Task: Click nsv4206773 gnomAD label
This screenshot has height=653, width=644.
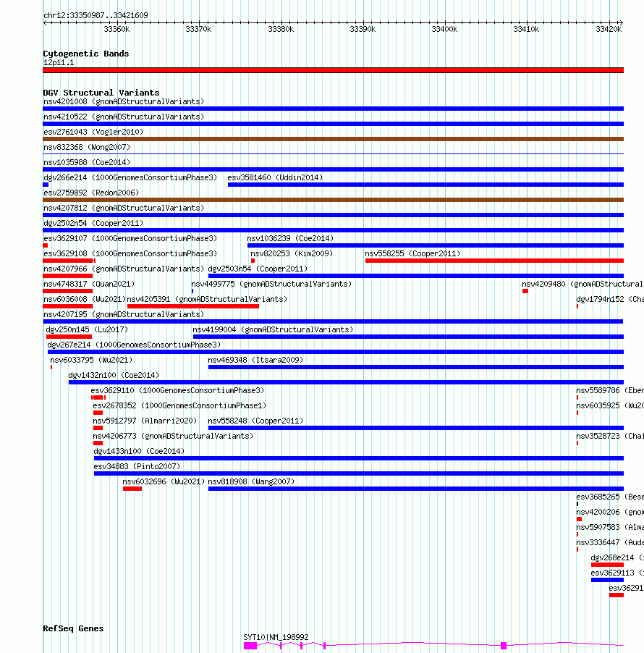Action: click(173, 436)
